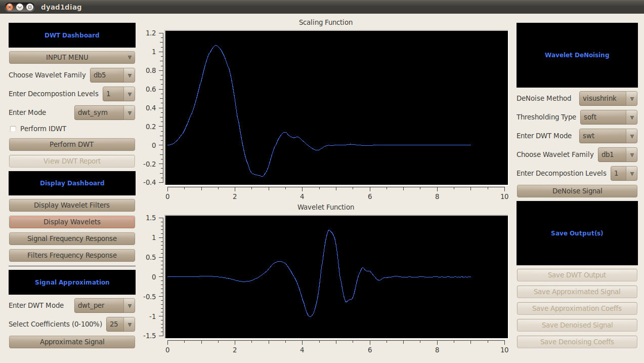Close the dyad1diag window

[10, 7]
